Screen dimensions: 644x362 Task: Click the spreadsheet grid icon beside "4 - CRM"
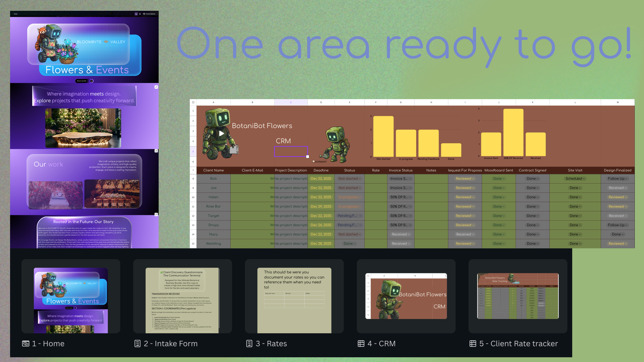click(361, 343)
